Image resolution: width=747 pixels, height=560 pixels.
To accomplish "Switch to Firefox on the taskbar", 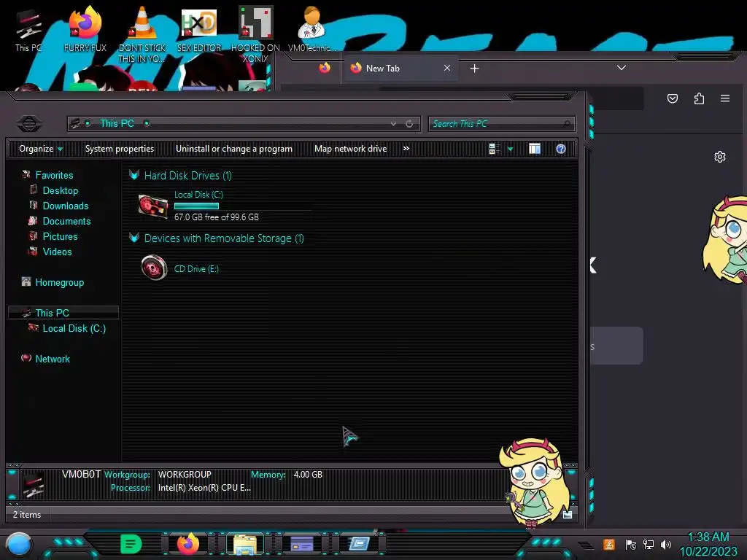I will [x=188, y=544].
